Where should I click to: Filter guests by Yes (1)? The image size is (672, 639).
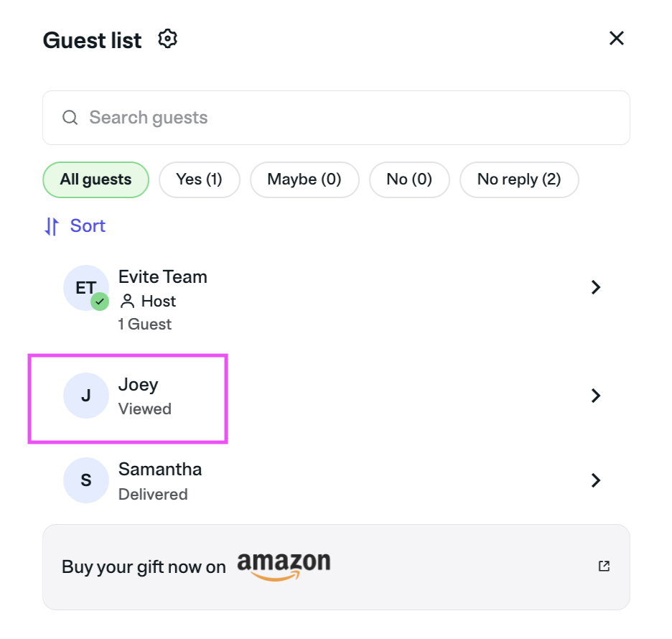coord(199,179)
